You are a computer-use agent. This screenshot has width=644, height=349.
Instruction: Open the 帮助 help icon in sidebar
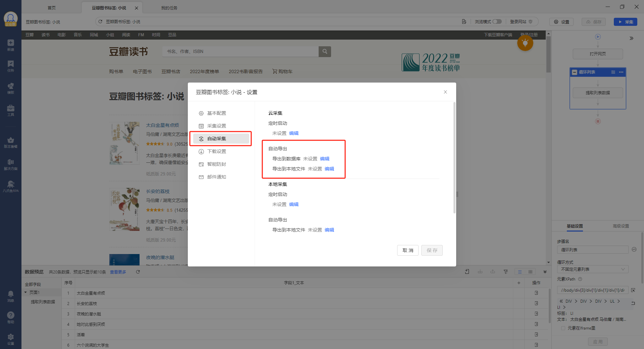[x=11, y=317]
